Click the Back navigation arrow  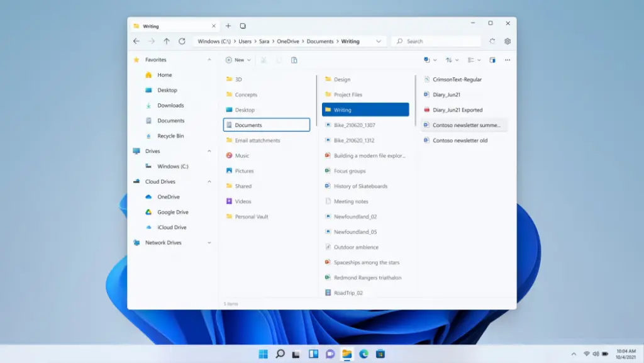136,41
